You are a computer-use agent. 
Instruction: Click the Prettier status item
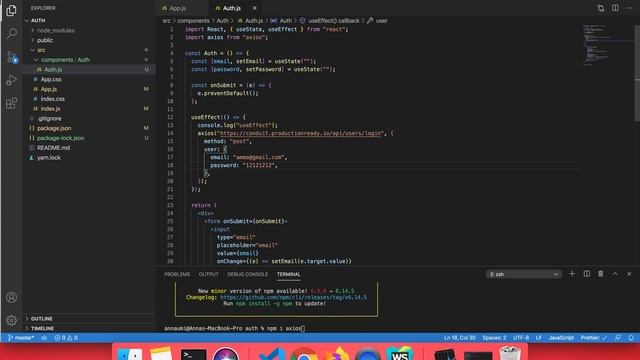click(594, 338)
